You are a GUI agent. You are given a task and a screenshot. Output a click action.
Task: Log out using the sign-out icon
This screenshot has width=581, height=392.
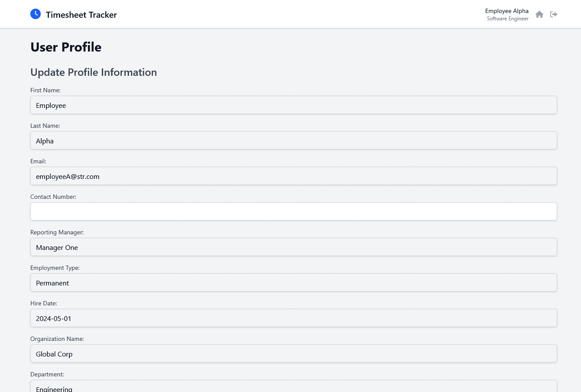click(x=554, y=14)
